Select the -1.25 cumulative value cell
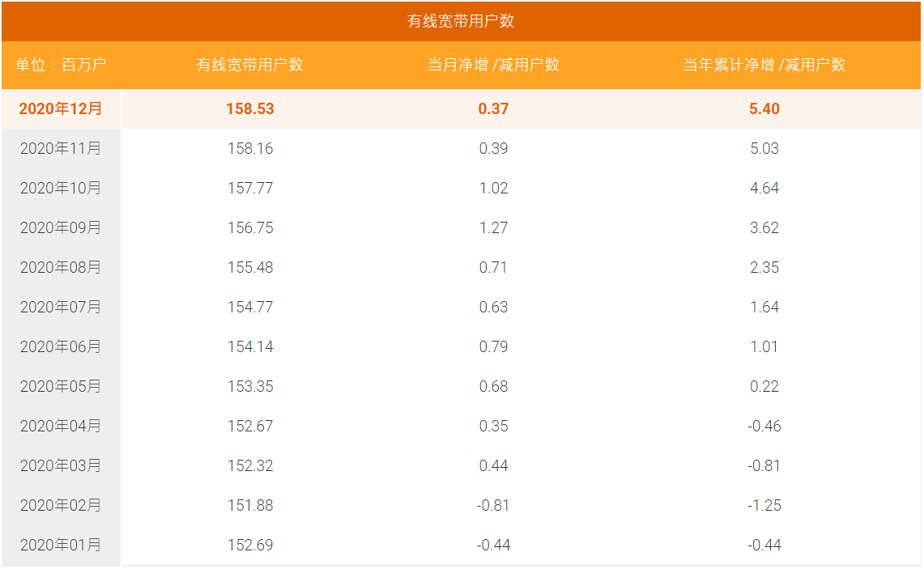This screenshot has height=569, width=924. pyautogui.click(x=764, y=505)
